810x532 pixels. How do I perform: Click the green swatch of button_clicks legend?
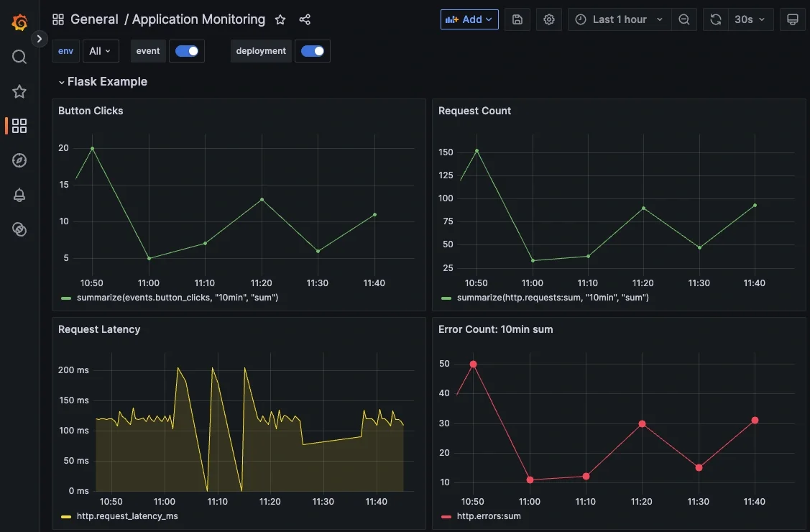point(66,298)
